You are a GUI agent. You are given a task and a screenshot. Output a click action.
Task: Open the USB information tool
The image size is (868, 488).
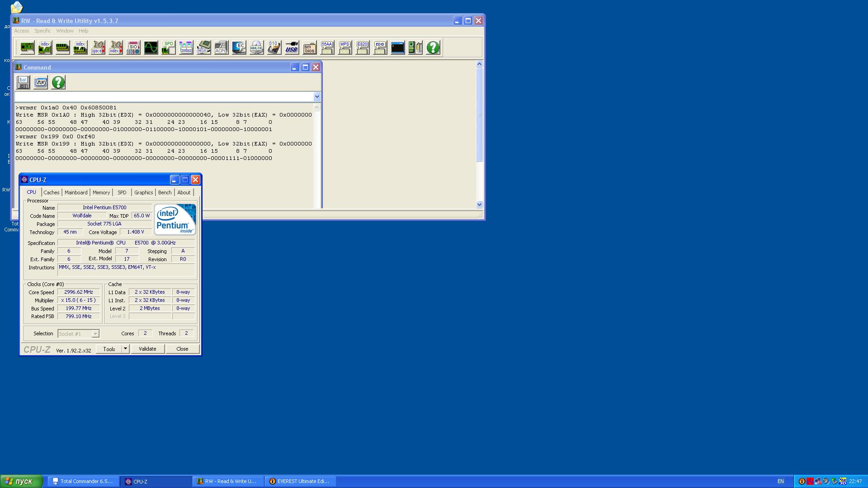coord(292,47)
